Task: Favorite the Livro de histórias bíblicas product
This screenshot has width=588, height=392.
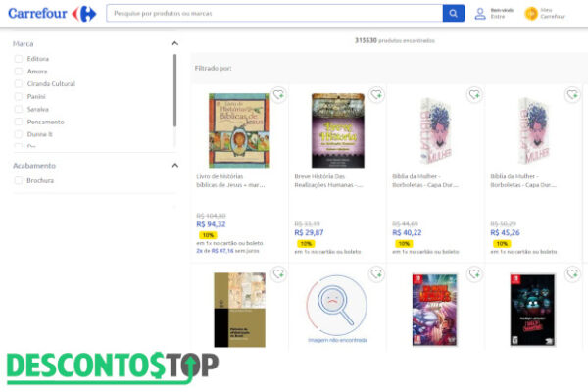Action: [x=278, y=94]
